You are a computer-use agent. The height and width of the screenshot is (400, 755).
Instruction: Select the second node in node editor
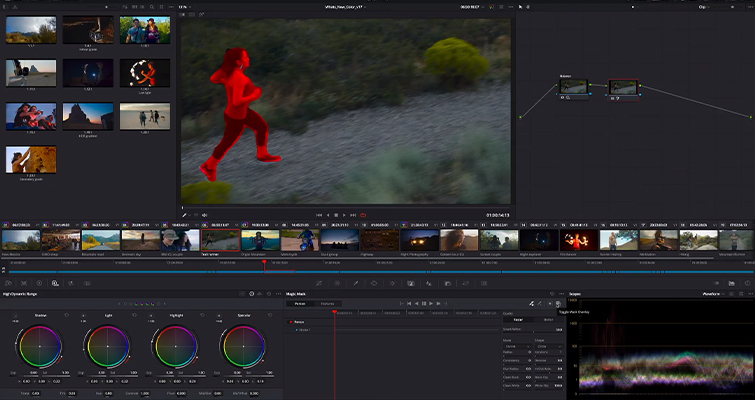(623, 88)
